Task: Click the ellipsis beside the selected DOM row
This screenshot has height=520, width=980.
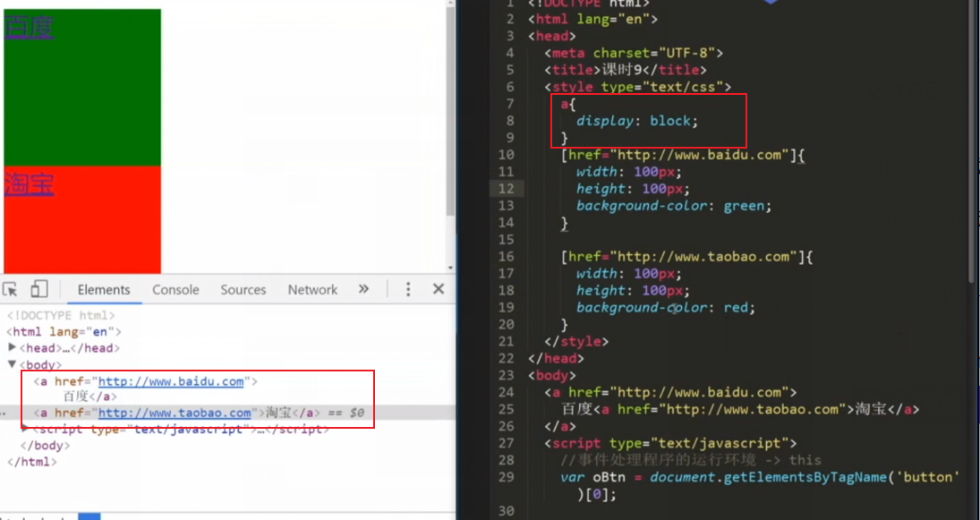Action: click(3, 413)
